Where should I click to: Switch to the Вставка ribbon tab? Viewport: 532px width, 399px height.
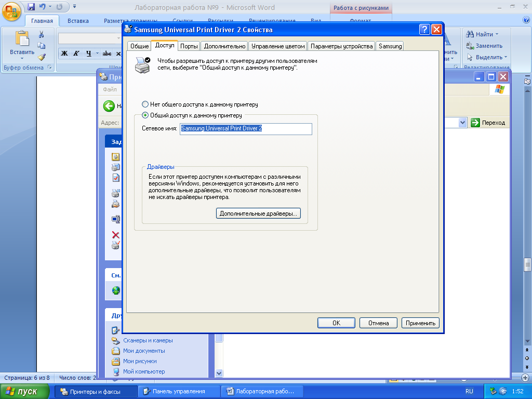point(78,21)
